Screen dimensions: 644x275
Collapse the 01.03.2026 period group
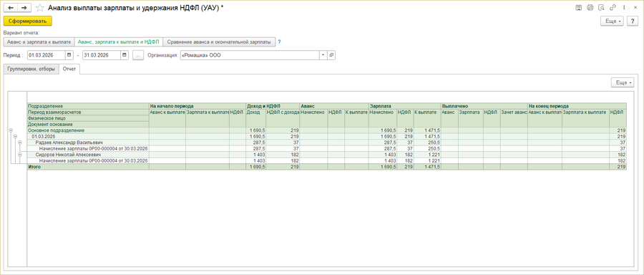pyautogui.click(x=15, y=136)
